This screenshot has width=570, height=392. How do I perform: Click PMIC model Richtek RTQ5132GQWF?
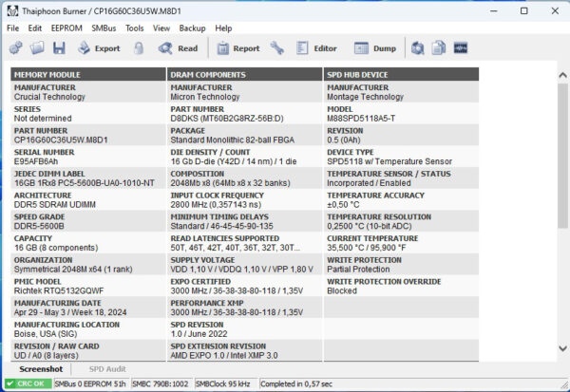(x=59, y=290)
